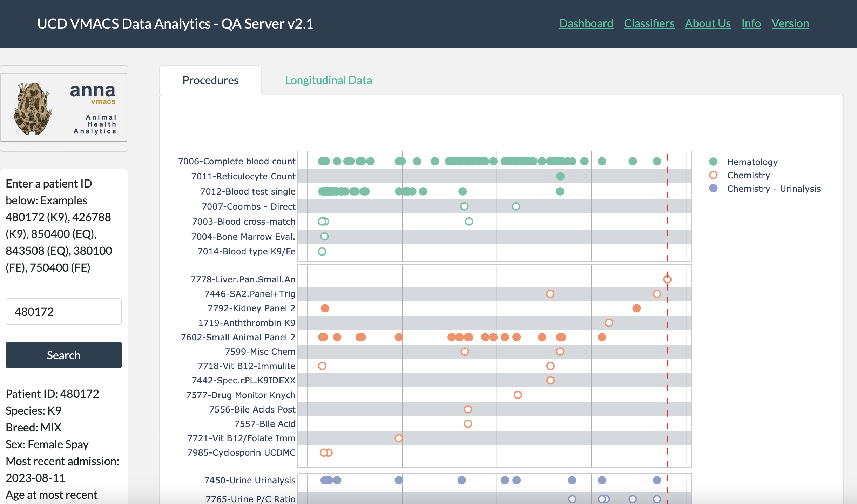This screenshot has width=857, height=504.
Task: Click the second 7007-Coombs - Direct marker
Action: (x=516, y=206)
